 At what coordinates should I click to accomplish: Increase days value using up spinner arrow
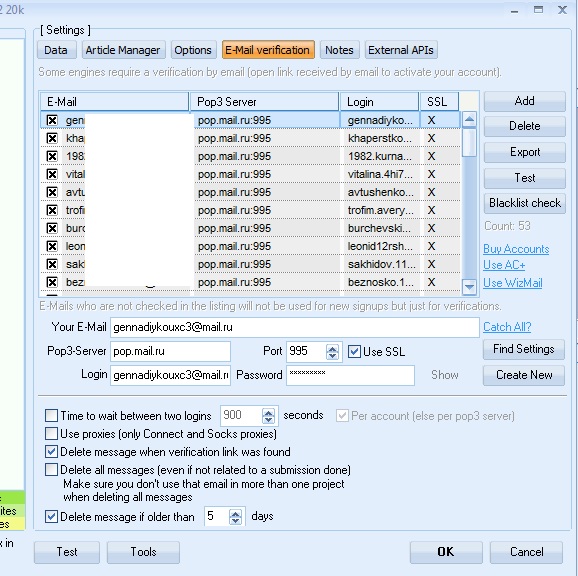pos(235,513)
